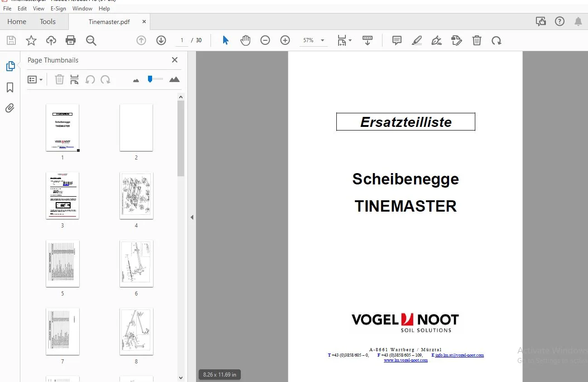Click the Save file icon
The image size is (588, 382).
point(11,40)
